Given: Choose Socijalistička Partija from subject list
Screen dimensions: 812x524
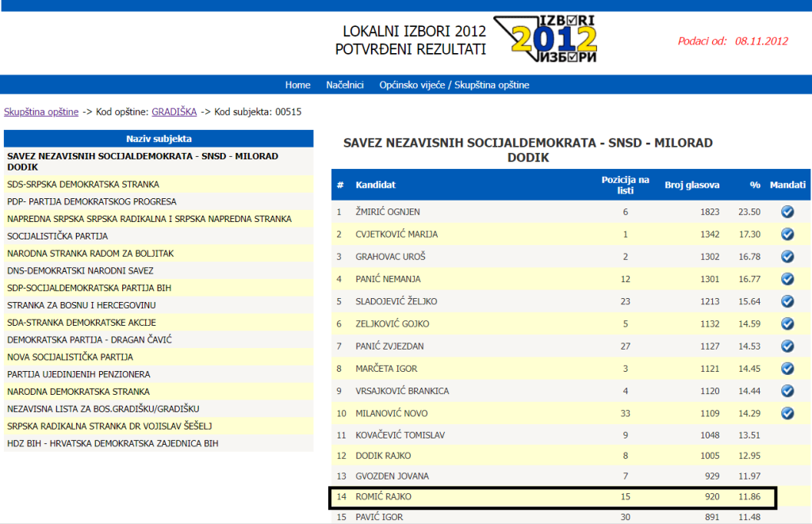Looking at the screenshot, I should pos(58,236).
